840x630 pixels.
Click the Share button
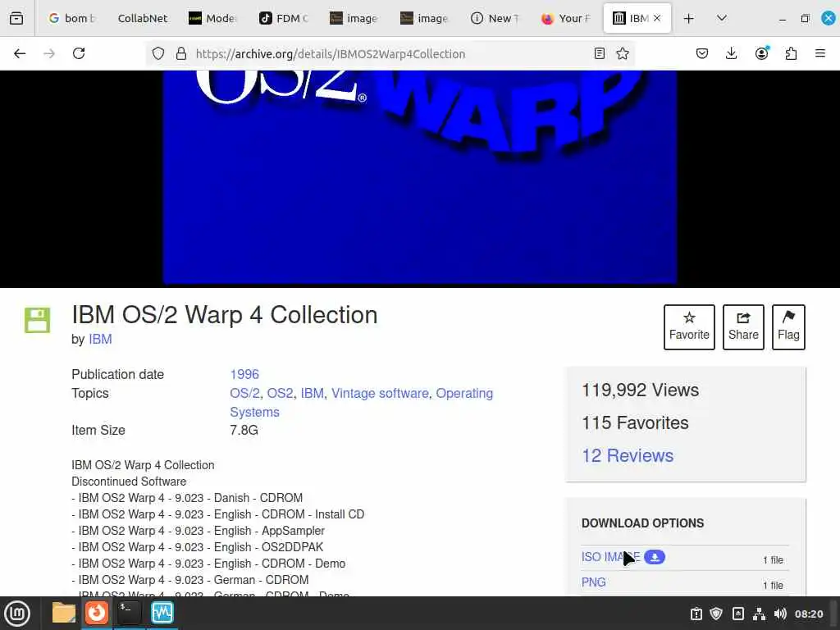tap(743, 326)
